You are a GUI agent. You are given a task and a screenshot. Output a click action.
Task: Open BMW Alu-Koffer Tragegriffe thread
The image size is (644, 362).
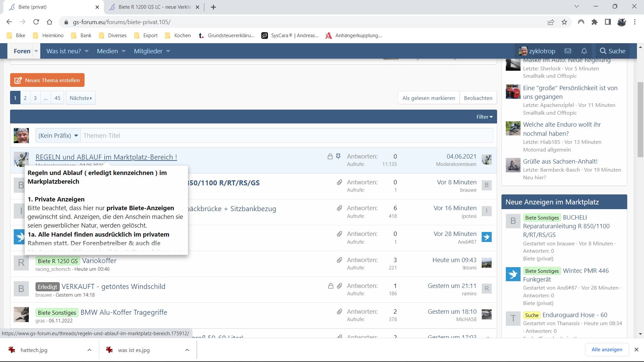click(124, 312)
